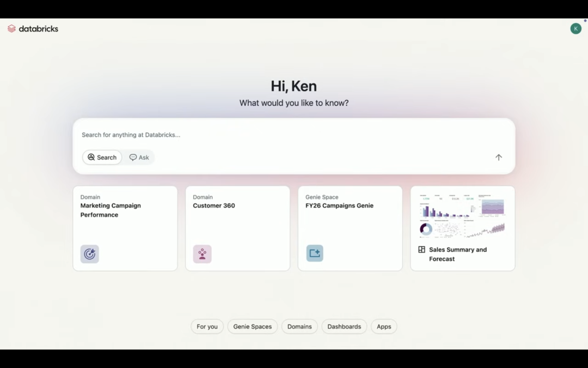Viewport: 588px width, 368px height.
Task: Click the Genie Space label text
Action: 322,197
